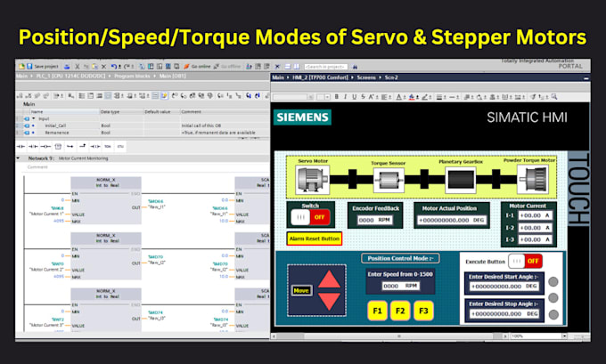This screenshot has height=364, width=606.
Task: Collapse the Input interface section
Action: (x=34, y=118)
